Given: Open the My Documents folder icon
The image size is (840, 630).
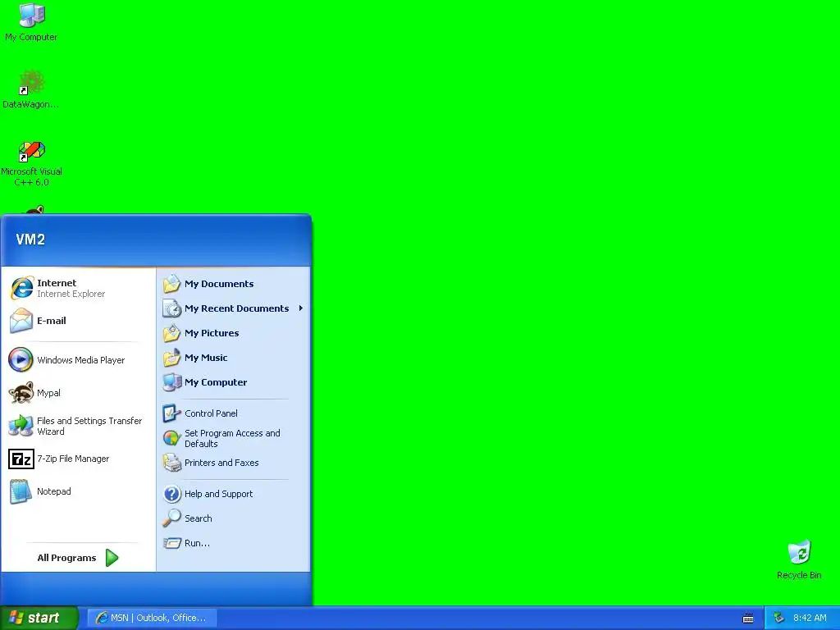Looking at the screenshot, I should [172, 284].
